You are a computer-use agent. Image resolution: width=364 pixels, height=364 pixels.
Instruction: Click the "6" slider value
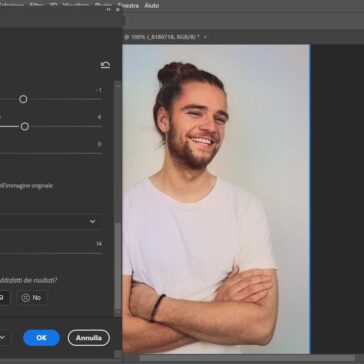point(99,117)
